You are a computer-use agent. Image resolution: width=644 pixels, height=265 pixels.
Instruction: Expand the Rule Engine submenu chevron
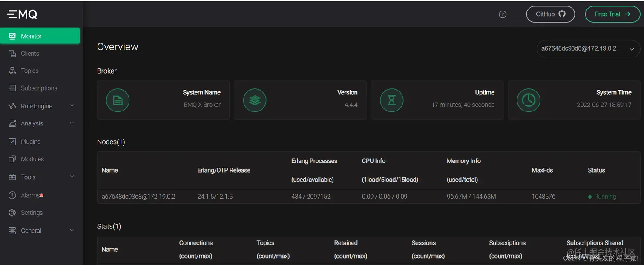tap(72, 105)
